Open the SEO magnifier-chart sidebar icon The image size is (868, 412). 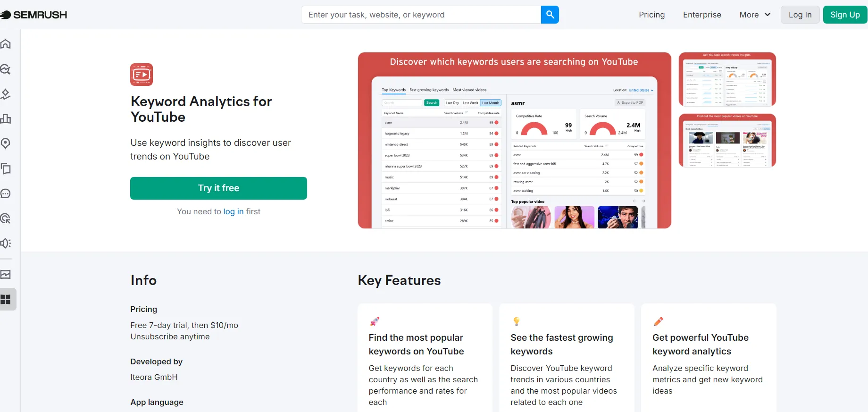6,69
